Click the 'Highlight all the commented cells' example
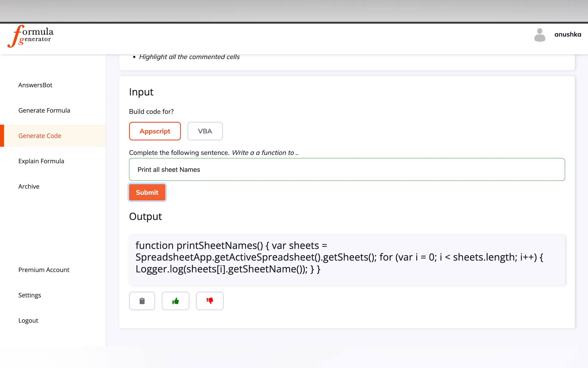 [189, 57]
